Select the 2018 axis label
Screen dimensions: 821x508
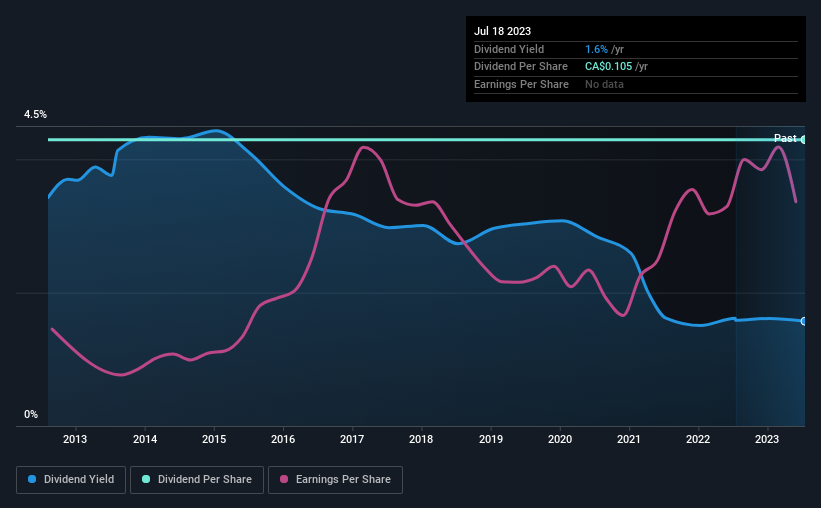pos(421,439)
